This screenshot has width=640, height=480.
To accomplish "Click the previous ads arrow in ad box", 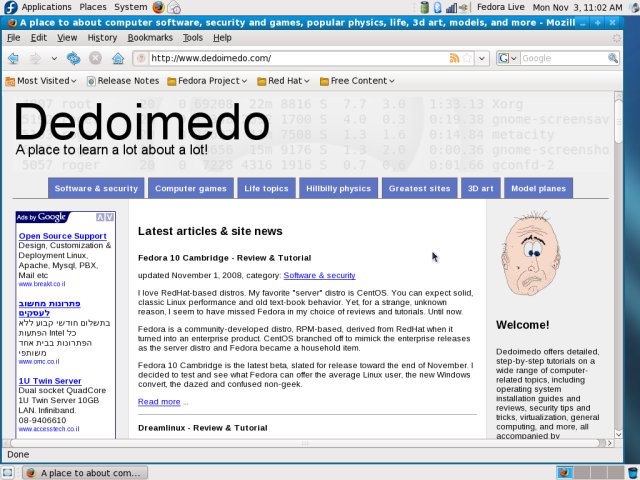I will (100, 217).
